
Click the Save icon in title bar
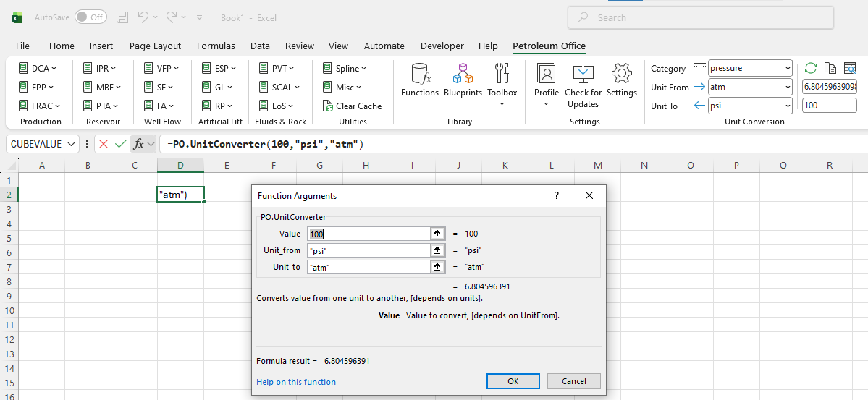[123, 17]
